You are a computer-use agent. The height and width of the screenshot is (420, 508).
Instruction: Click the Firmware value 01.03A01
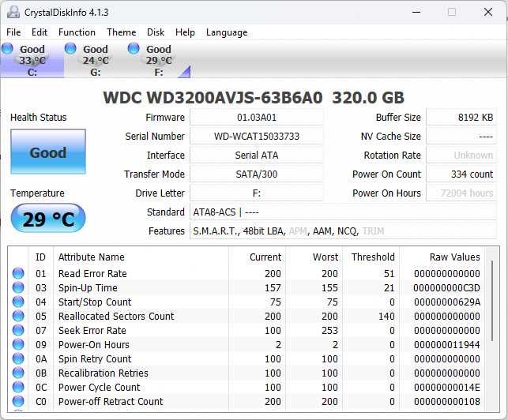pos(256,117)
